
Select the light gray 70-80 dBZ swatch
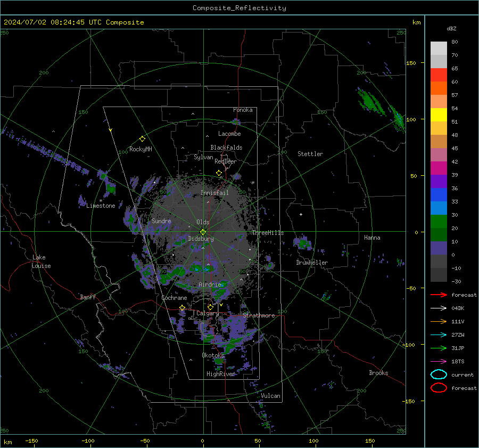coord(439,48)
